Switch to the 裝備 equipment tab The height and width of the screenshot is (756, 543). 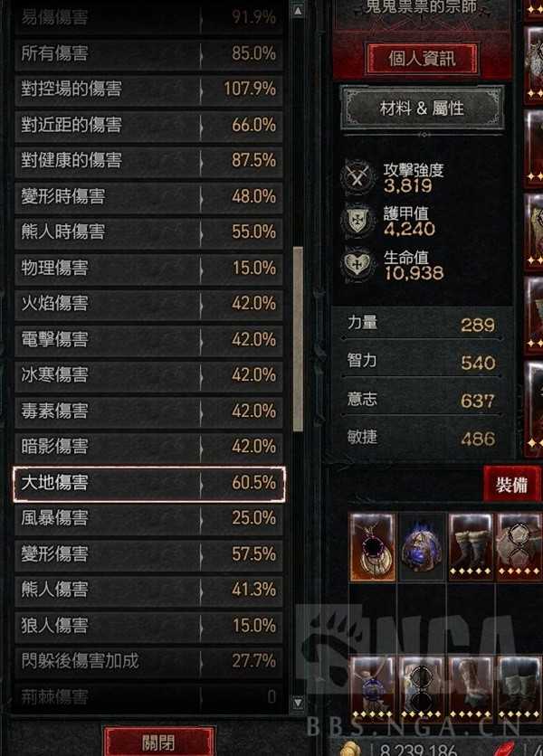511,484
